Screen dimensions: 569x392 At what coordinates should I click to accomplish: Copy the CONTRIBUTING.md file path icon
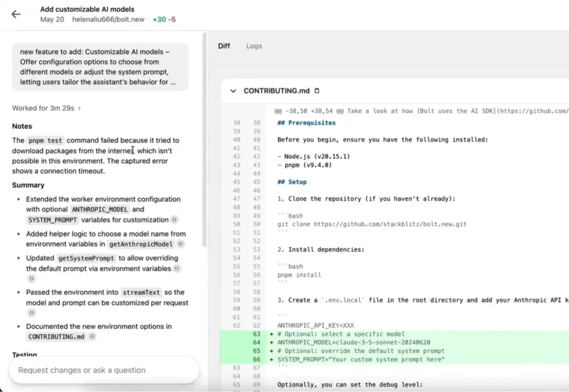[317, 91]
